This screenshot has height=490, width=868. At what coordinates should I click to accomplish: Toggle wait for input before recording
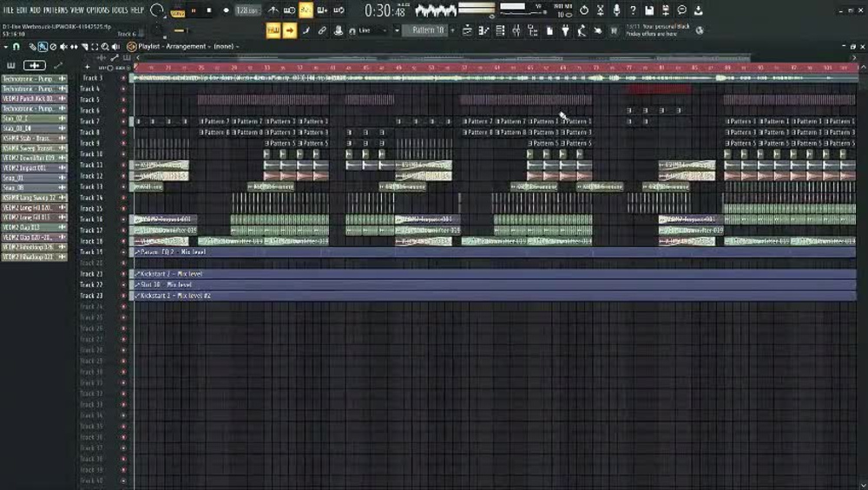click(x=289, y=10)
